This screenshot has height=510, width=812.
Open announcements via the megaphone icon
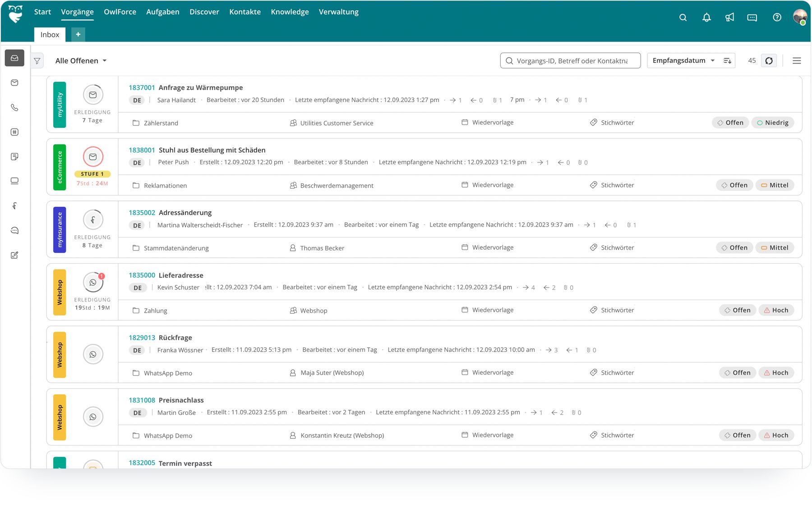pos(730,18)
